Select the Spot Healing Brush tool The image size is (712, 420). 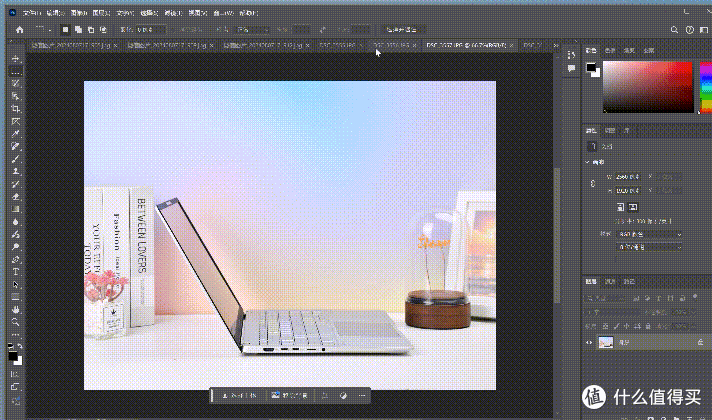tap(15, 146)
